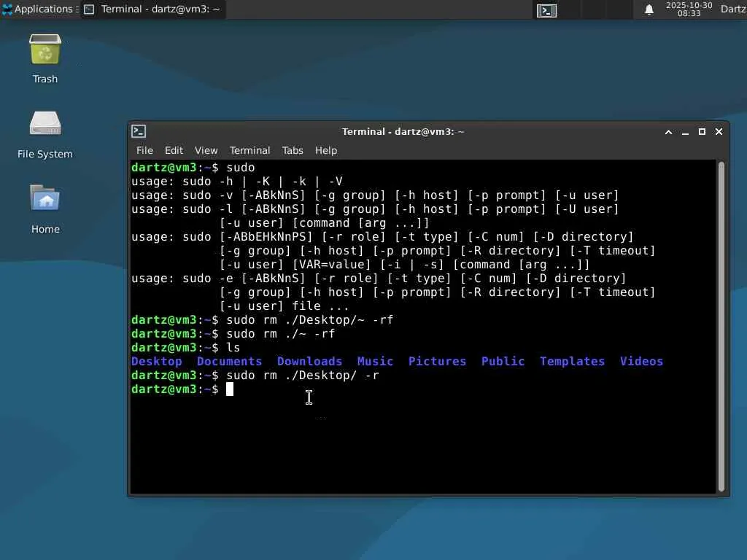
Task: Select the Terminal task in the top panel
Action: 152,9
